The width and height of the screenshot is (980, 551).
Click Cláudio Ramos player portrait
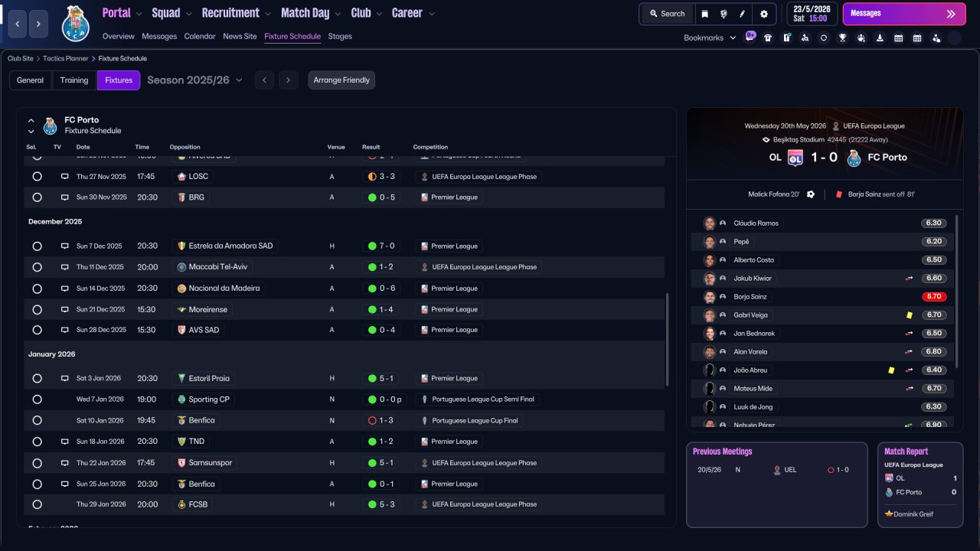710,223
